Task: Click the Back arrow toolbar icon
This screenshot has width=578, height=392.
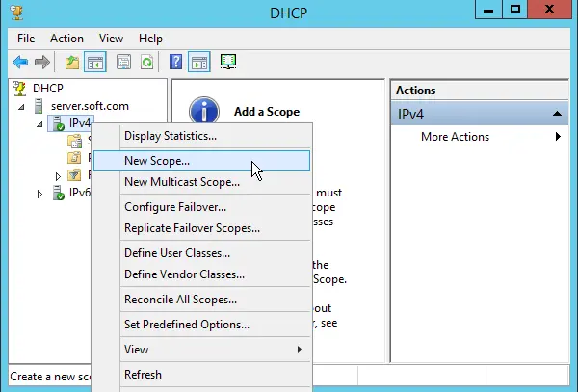Action: (19, 63)
